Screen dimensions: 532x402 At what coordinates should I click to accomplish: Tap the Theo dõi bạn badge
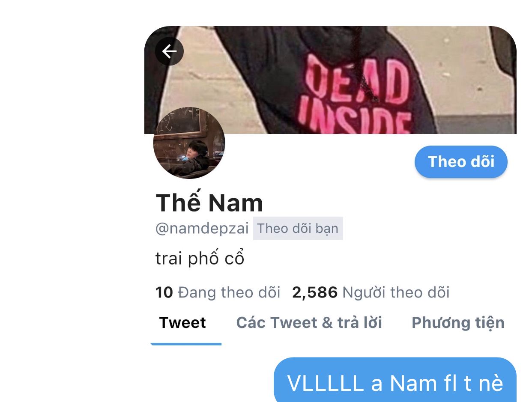pos(298,229)
